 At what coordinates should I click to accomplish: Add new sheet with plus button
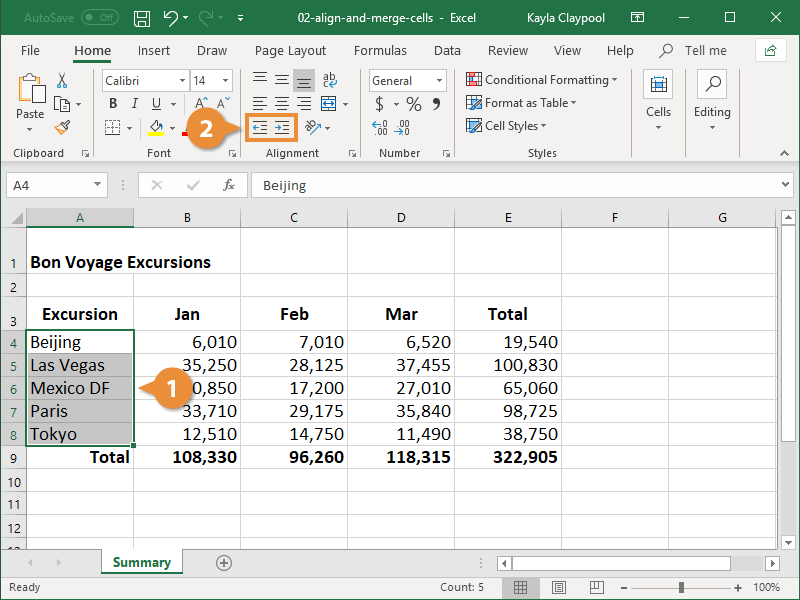224,563
